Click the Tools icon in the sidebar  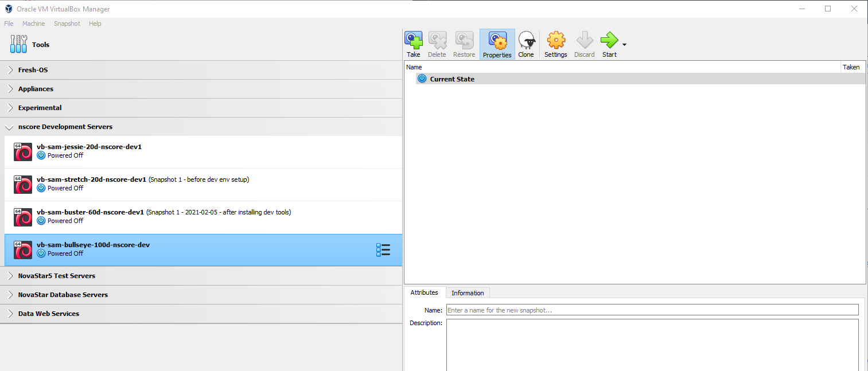click(18, 44)
